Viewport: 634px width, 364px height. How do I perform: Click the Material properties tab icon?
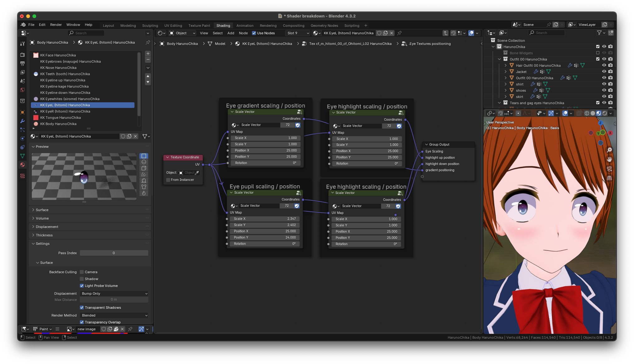click(22, 165)
